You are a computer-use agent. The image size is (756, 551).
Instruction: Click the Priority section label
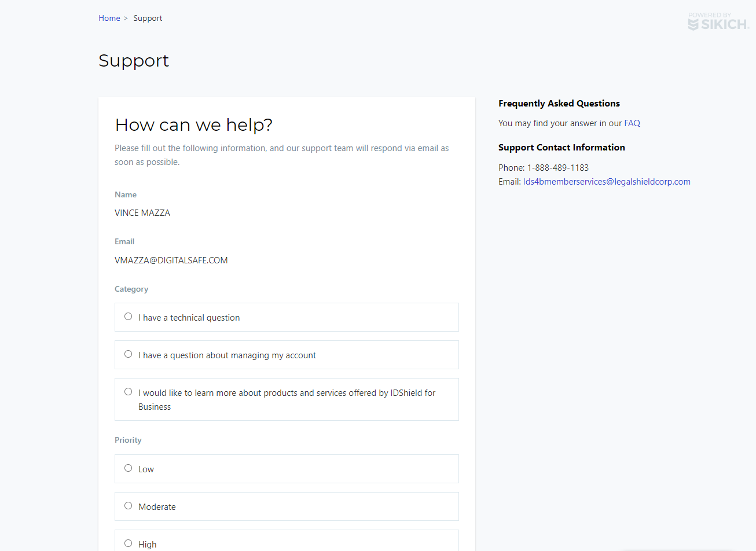coord(128,440)
